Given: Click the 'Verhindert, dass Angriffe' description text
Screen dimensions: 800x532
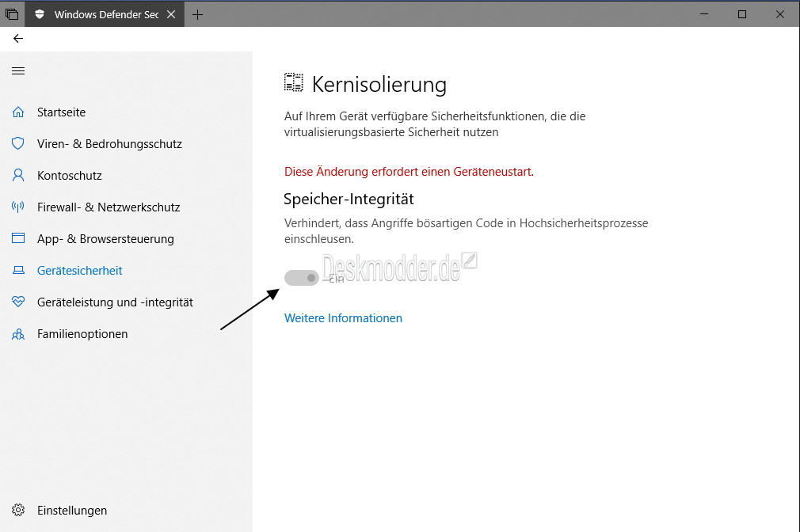Looking at the screenshot, I should coord(466,231).
